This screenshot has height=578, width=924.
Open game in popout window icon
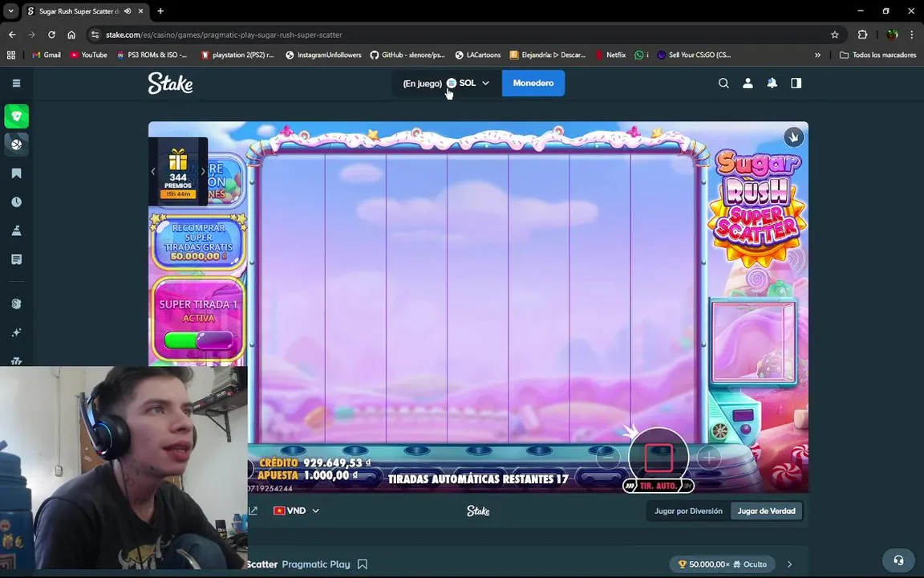(253, 511)
